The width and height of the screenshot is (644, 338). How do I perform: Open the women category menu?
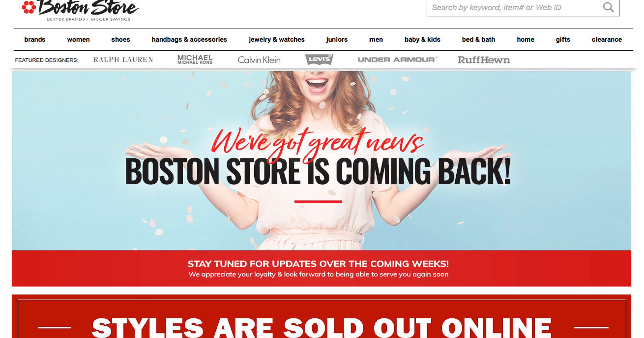pyautogui.click(x=78, y=39)
